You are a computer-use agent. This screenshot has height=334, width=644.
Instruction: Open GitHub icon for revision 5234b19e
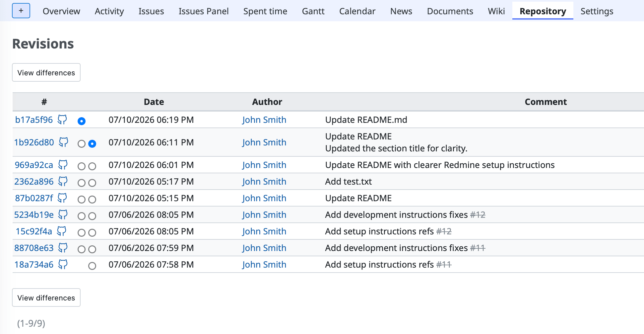tap(63, 214)
